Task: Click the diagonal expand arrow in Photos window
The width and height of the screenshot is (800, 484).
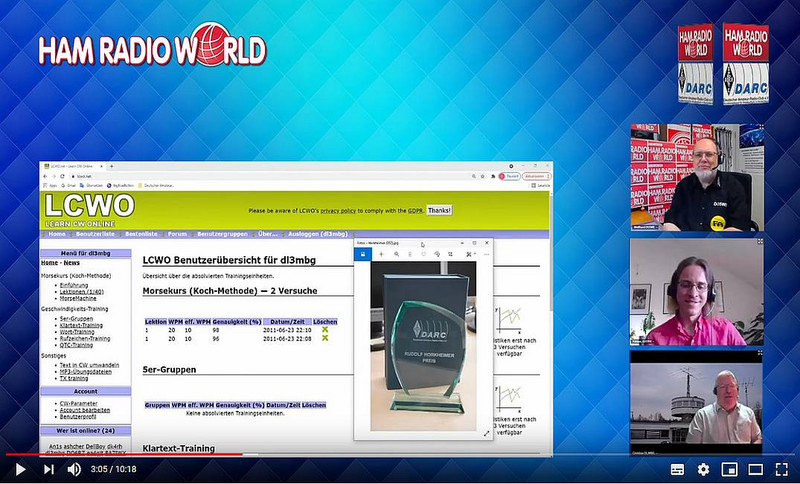Action: (x=486, y=434)
